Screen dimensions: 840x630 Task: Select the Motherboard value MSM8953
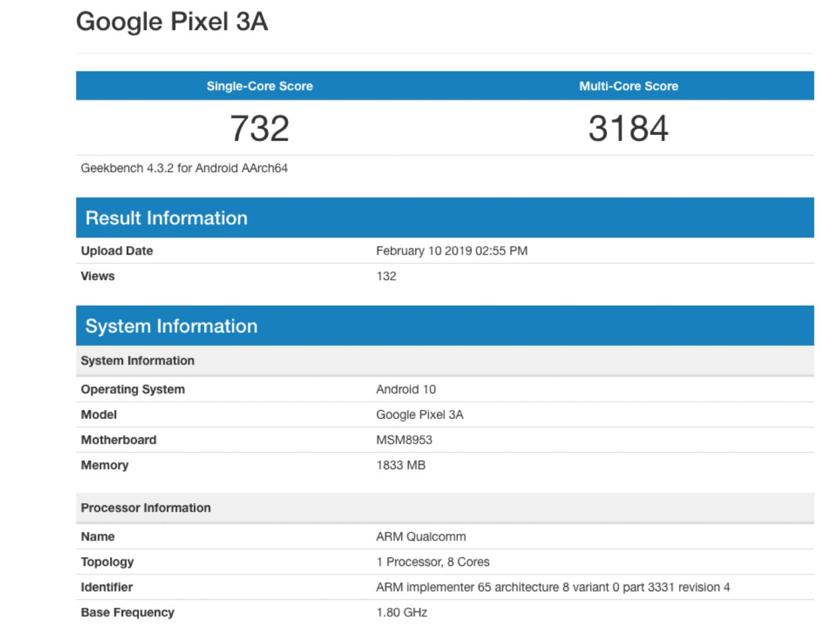point(404,440)
